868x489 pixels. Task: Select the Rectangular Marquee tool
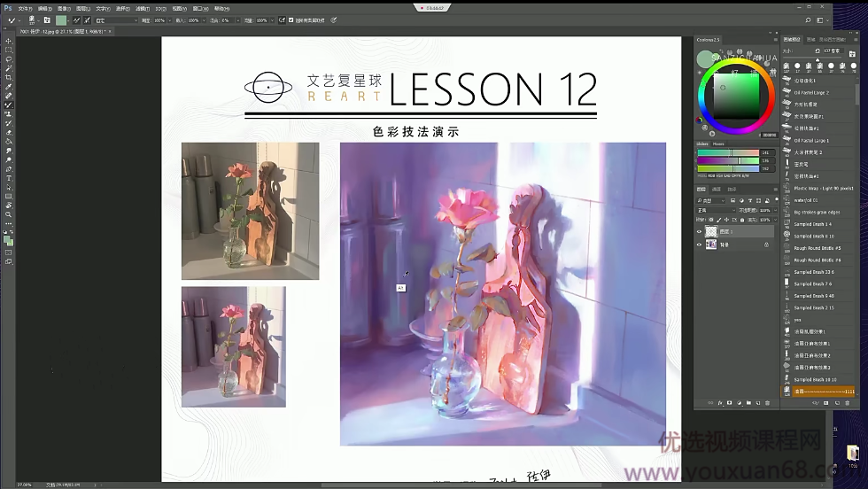[8, 50]
